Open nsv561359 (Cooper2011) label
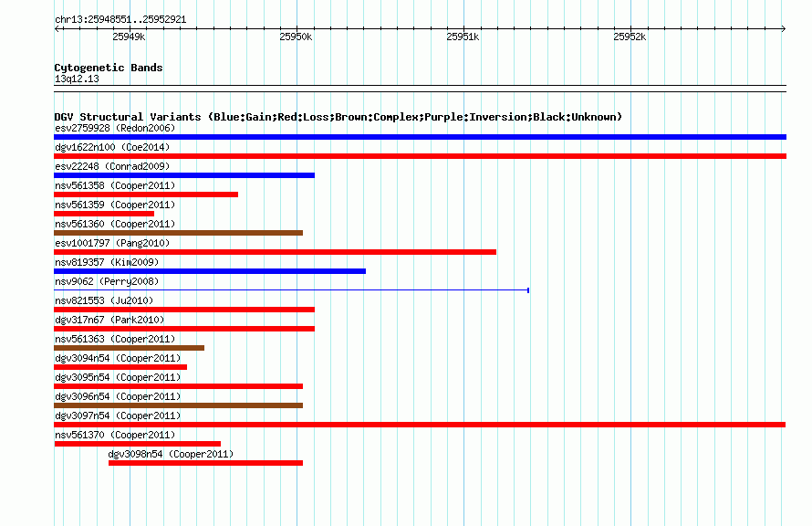 click(115, 205)
